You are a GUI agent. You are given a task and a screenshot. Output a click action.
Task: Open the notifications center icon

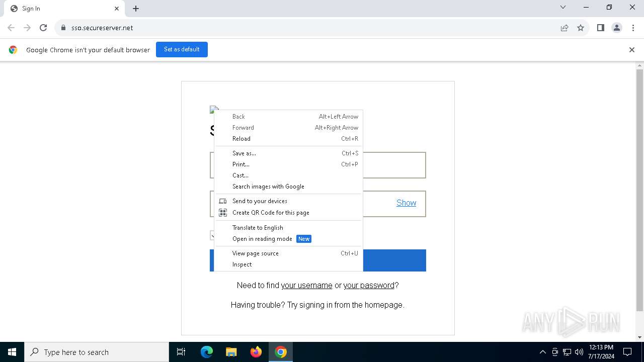[627, 352]
